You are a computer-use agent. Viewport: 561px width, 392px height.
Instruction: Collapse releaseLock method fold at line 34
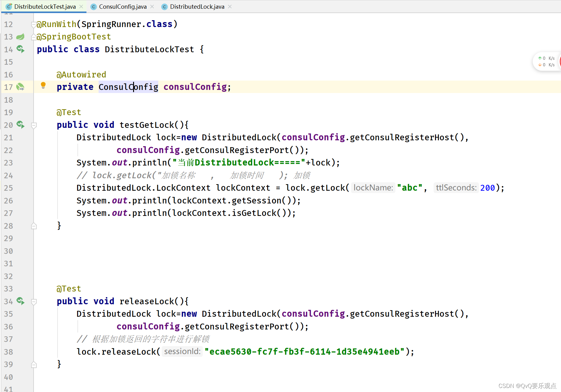tap(34, 302)
